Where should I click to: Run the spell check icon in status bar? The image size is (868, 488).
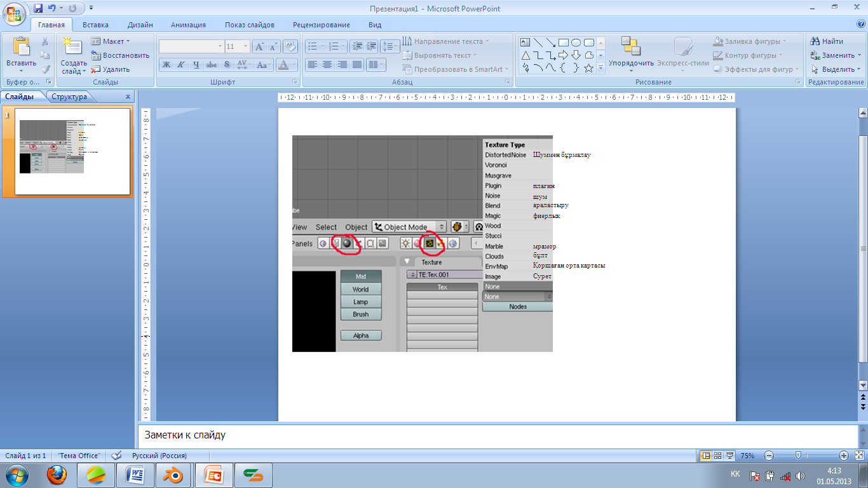116,456
